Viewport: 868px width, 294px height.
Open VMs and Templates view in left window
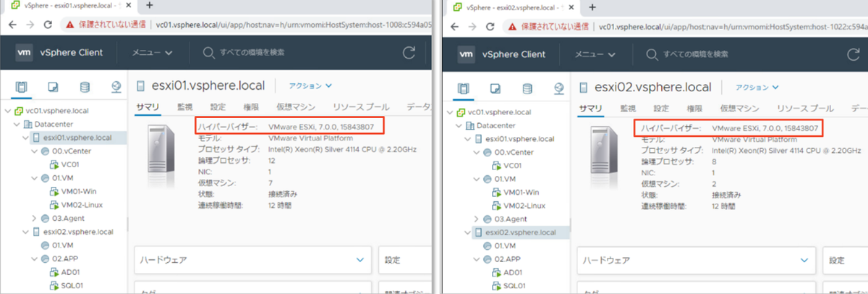53,88
